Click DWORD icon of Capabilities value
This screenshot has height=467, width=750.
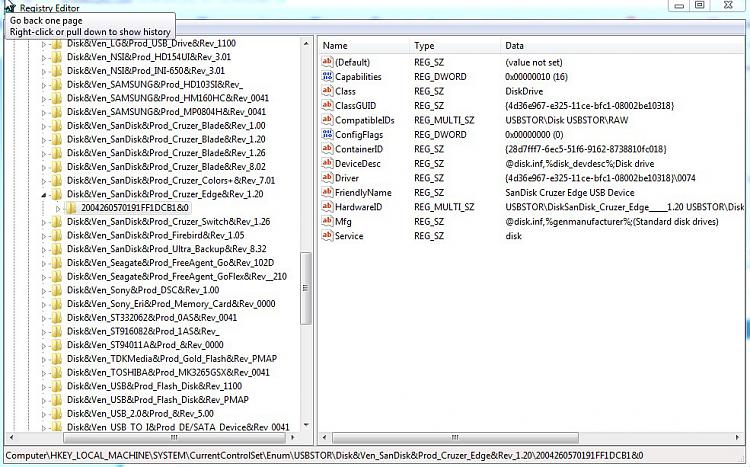coord(327,76)
